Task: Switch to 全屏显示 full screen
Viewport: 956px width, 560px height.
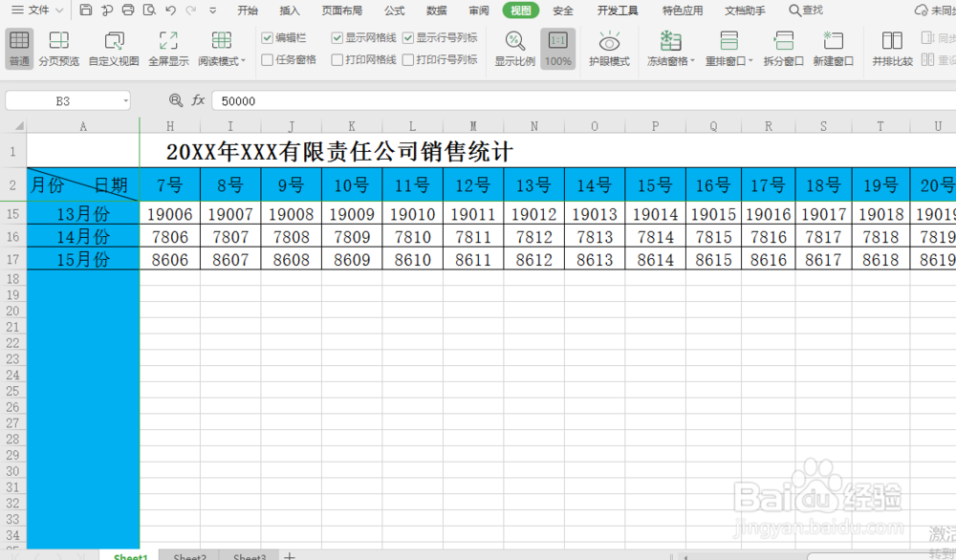Action: (x=168, y=49)
